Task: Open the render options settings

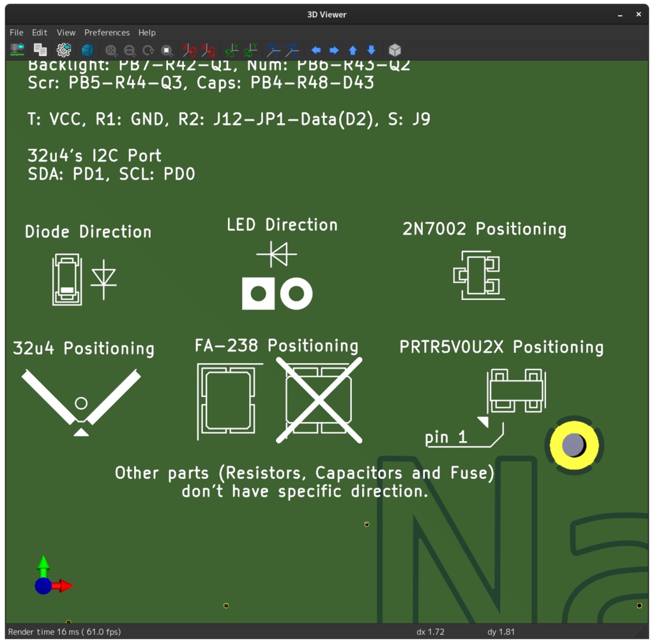Action: coord(63,50)
